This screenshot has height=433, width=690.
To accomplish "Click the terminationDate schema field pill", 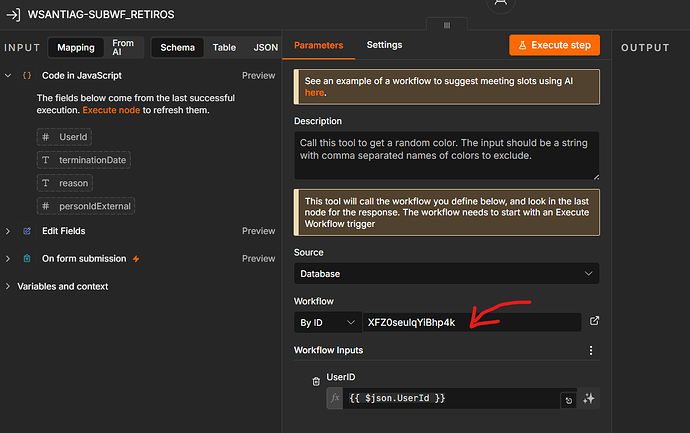I will tap(84, 160).
